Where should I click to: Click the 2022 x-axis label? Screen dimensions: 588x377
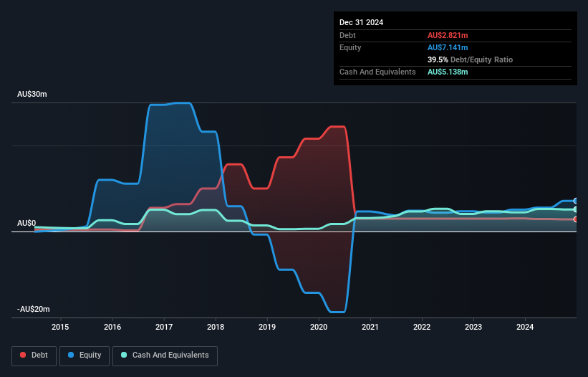[x=422, y=327]
